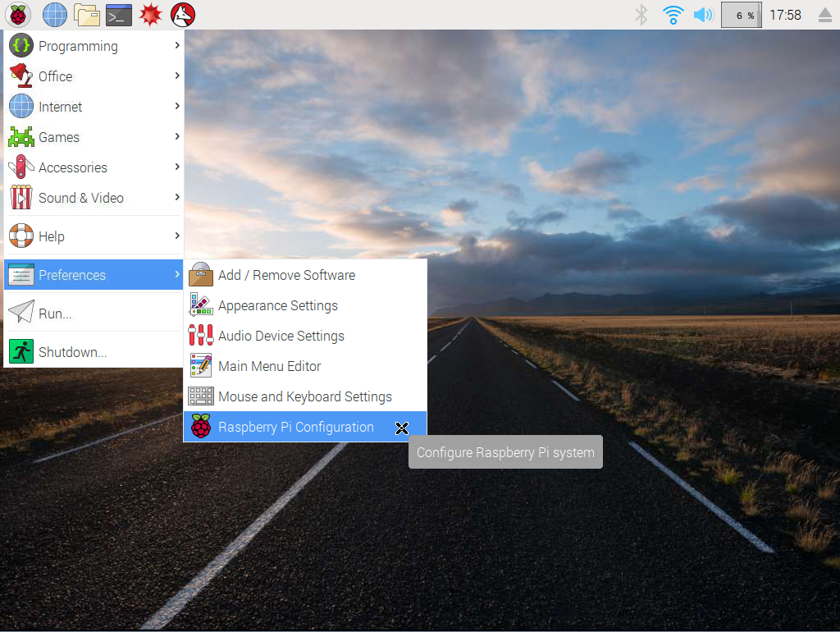Click Run... in the main menu
The image size is (840, 632).
(55, 314)
